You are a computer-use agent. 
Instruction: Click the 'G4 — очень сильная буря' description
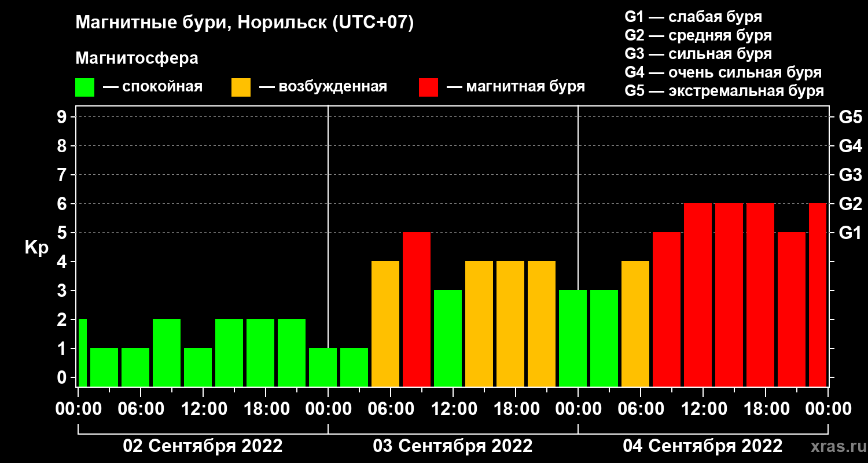723,72
